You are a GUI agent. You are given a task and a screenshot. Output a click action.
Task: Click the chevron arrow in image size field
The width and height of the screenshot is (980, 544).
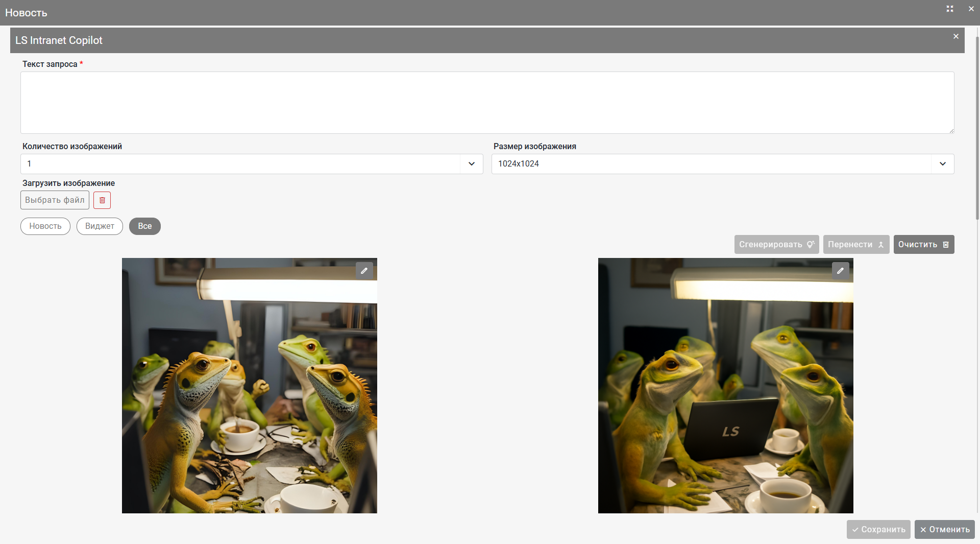click(x=942, y=164)
